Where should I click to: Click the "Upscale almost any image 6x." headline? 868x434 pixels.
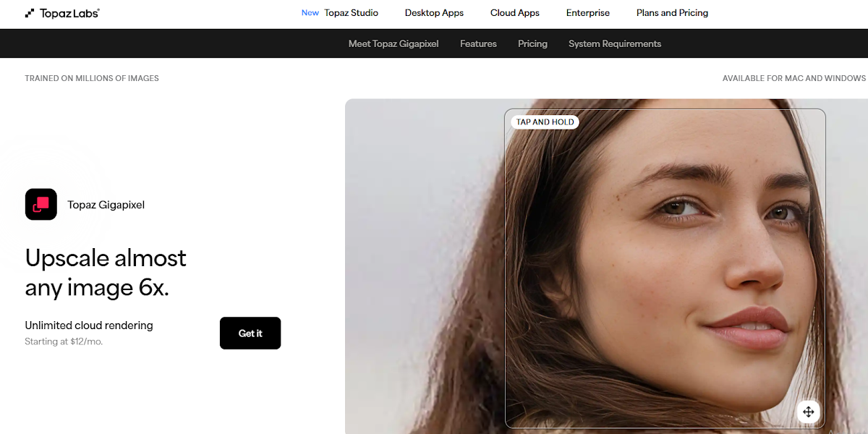tap(106, 273)
